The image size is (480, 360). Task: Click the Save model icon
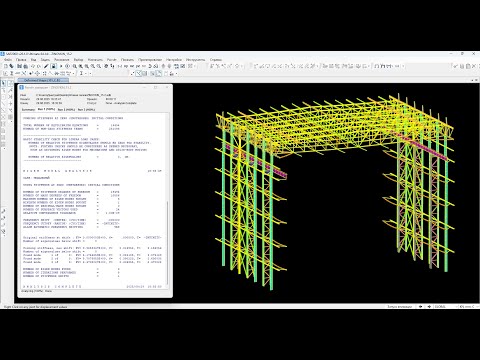[x=19, y=66]
